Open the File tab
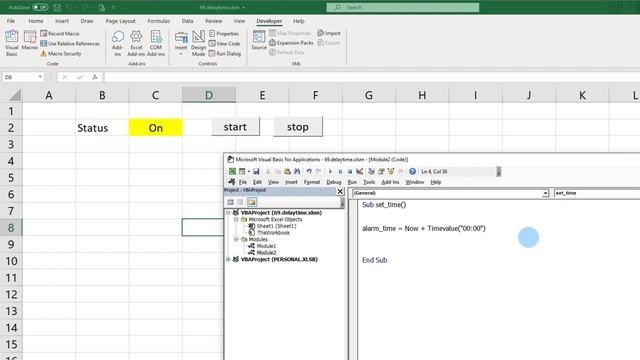 pos(11,21)
